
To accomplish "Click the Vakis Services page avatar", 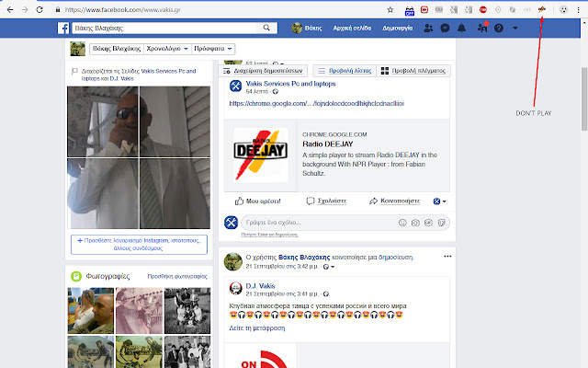I will pyautogui.click(x=235, y=86).
